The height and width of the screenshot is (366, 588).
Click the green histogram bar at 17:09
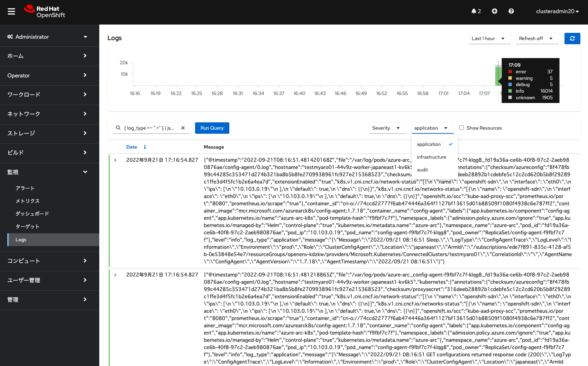pyautogui.click(x=498, y=76)
